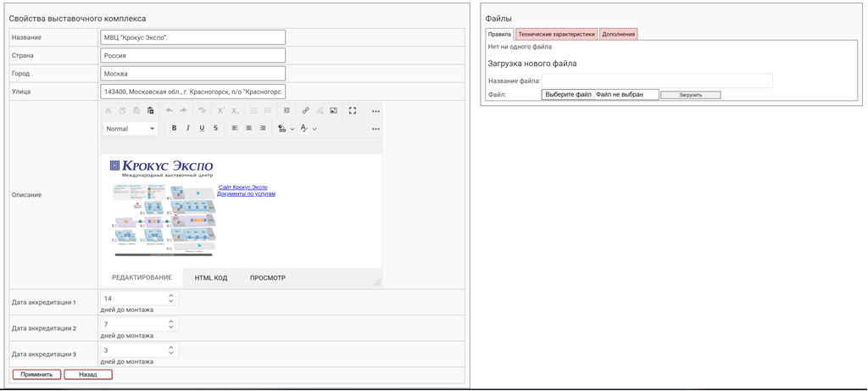
Task: Click the underline formatting icon
Action: click(202, 129)
